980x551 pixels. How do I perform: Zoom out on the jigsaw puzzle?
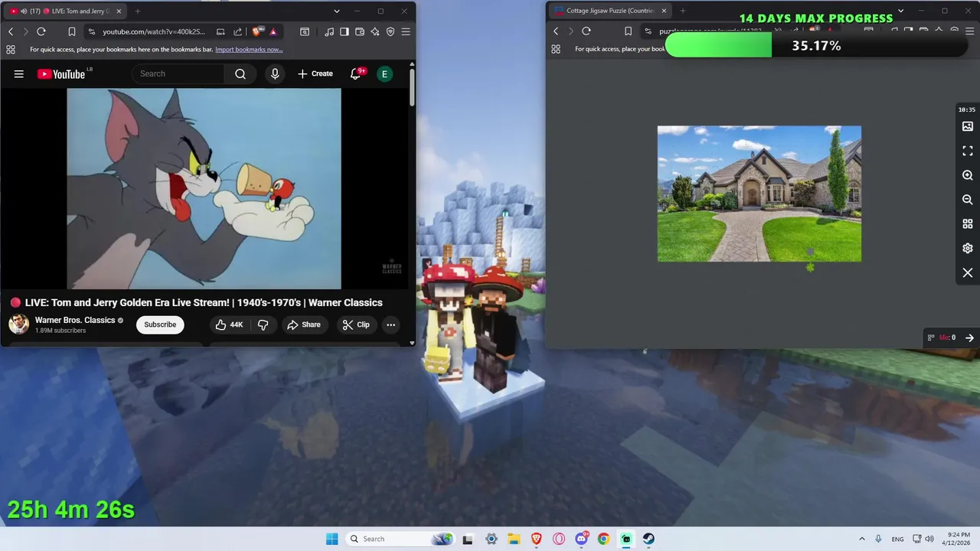click(968, 200)
